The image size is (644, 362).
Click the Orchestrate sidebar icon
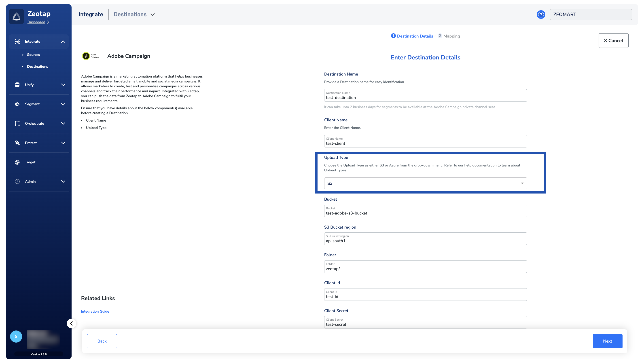tap(17, 123)
